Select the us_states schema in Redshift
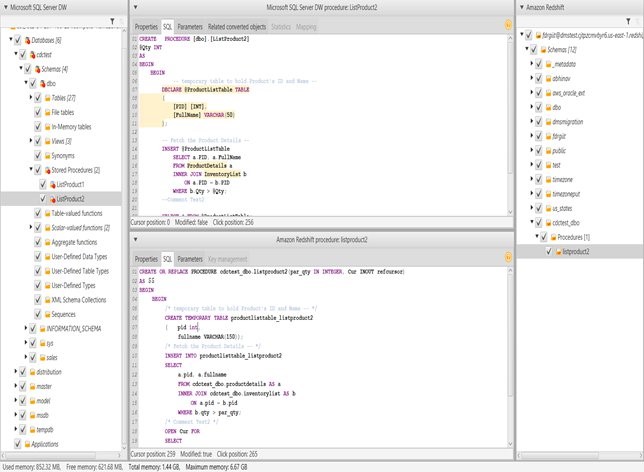Viewport: 644px width, 472px height. [562, 209]
